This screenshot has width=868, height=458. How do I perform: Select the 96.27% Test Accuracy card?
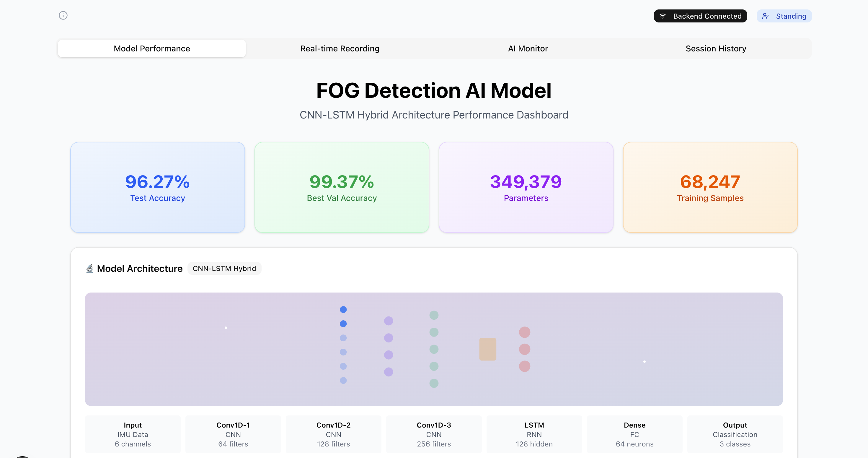[x=157, y=187]
